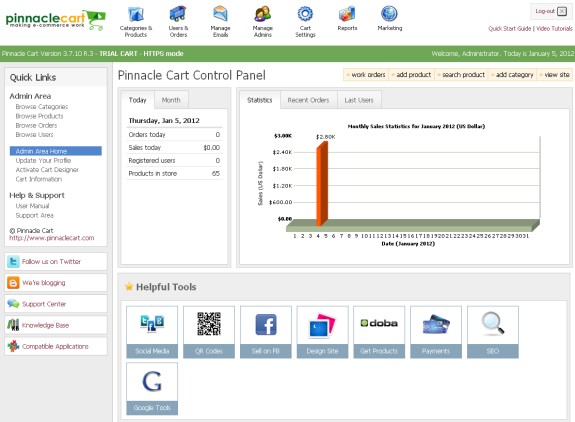
Task: Click the Sales today row
Action: coord(174,147)
